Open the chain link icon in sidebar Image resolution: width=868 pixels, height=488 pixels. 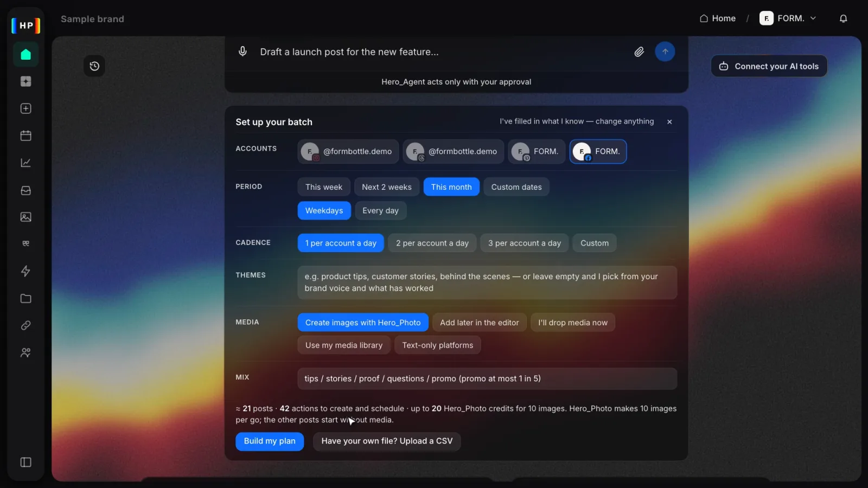coord(25,325)
